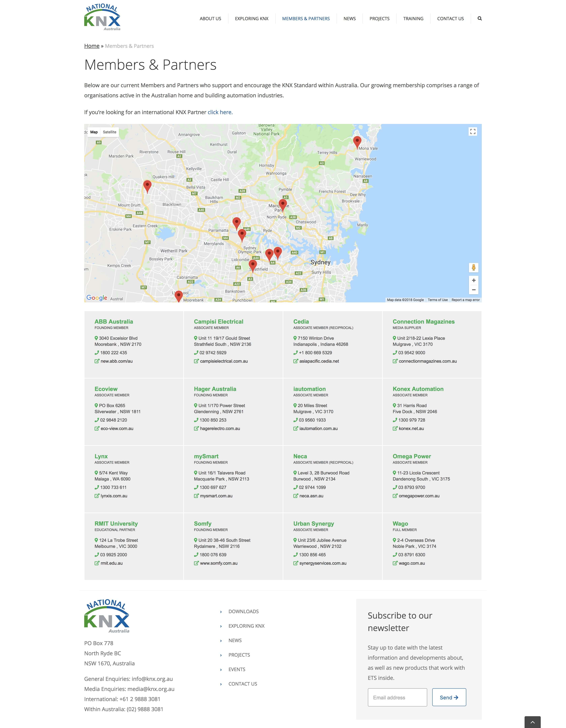
Task: Click the location pin icon for Wago
Action: 394,540
